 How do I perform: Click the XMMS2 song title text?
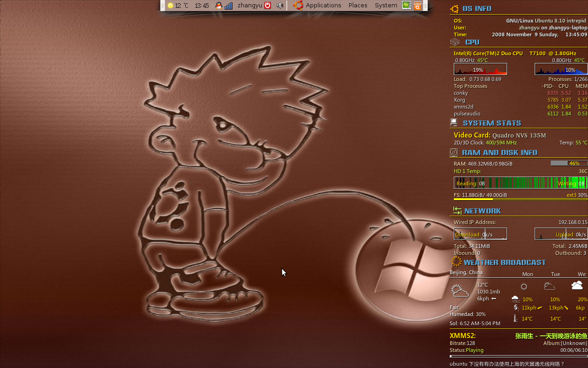point(551,336)
